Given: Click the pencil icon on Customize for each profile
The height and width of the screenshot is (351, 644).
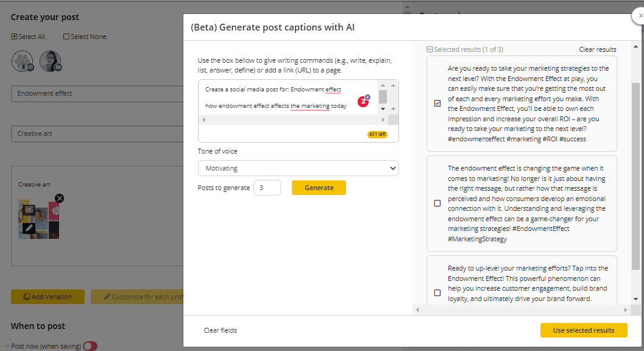Looking at the screenshot, I should tap(107, 297).
